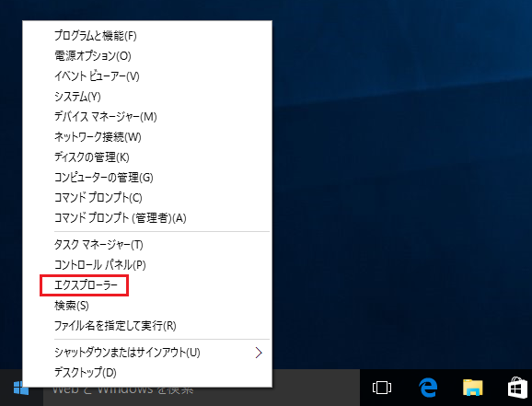Image resolution: width=532 pixels, height=406 pixels.
Task: Open デバイス マネージャー(M)
Action: click(147, 116)
